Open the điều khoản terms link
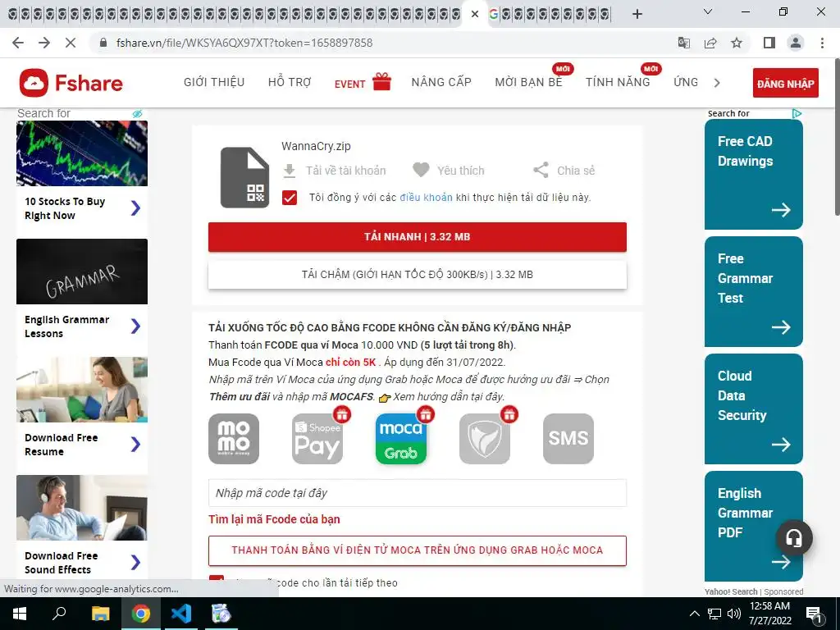 (x=426, y=198)
